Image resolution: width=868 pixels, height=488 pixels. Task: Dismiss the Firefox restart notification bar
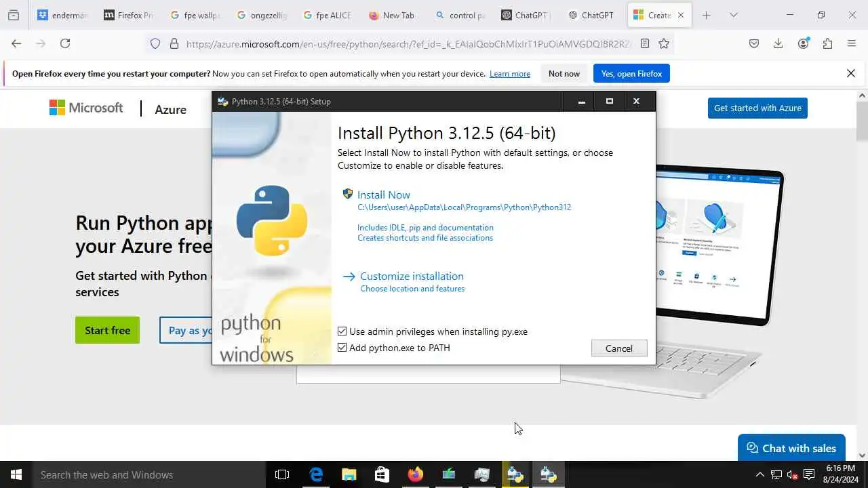[x=851, y=73]
